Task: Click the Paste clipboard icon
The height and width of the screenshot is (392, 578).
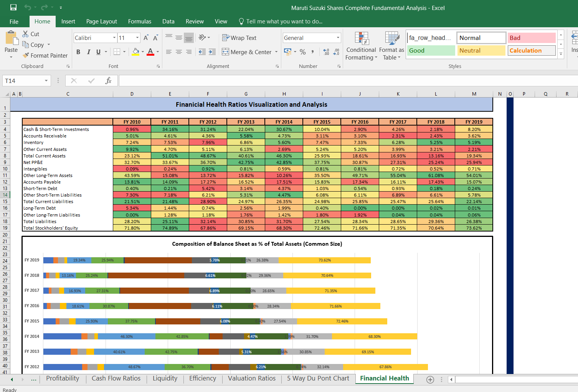Action: (x=11, y=39)
